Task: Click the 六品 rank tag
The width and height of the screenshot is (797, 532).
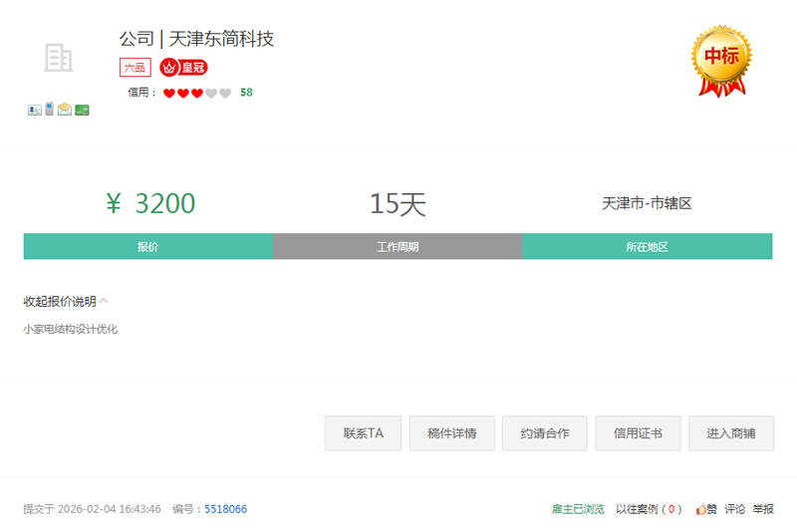Action: pos(134,68)
